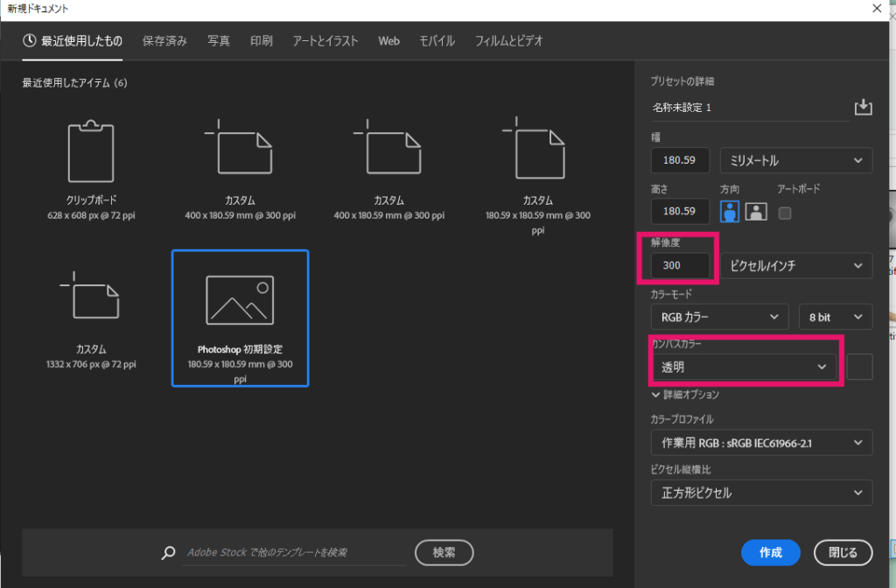Select portrait orientation icon
This screenshot has height=588, width=896.
(x=731, y=211)
